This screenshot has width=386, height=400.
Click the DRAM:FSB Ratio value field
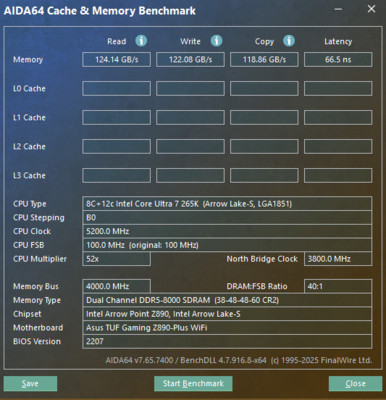(x=338, y=286)
